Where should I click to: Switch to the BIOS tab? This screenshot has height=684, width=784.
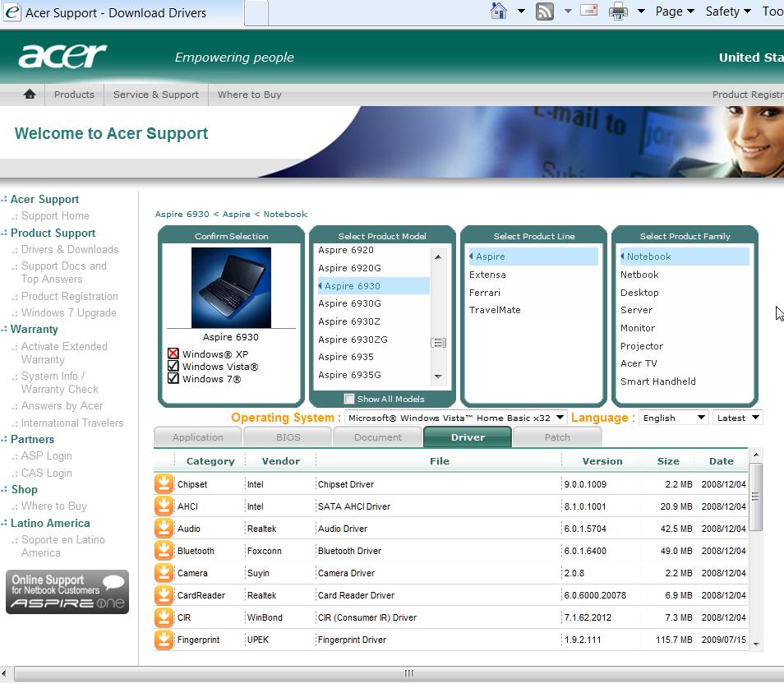(288, 437)
